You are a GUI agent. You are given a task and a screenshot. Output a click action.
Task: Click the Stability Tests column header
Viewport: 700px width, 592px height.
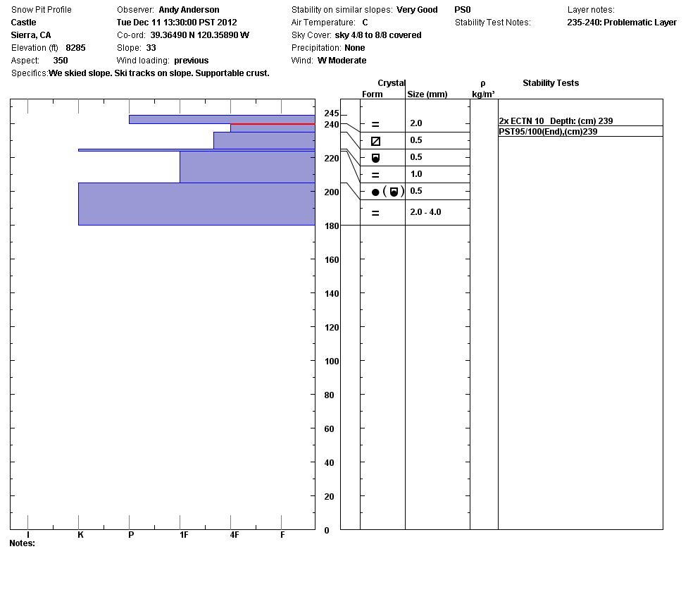[551, 83]
